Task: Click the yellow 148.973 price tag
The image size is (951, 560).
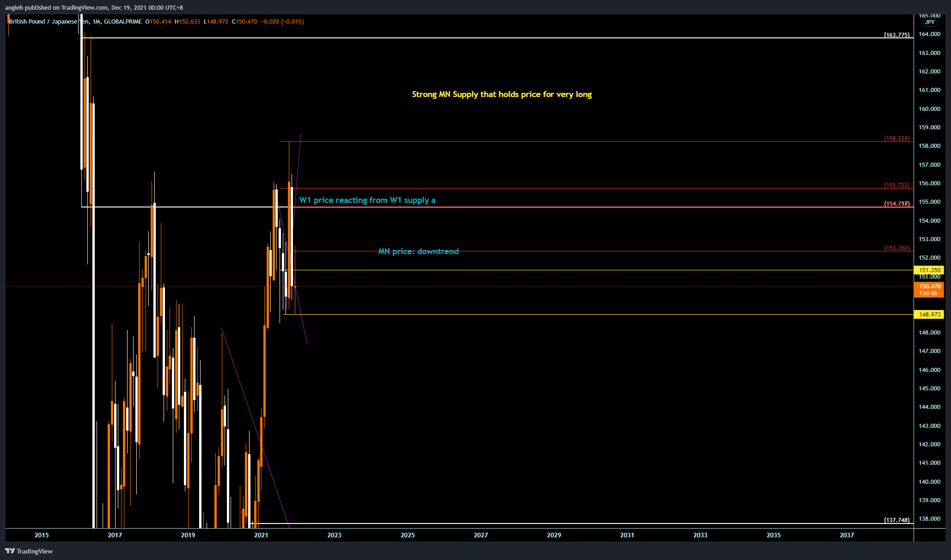Action: click(x=929, y=314)
